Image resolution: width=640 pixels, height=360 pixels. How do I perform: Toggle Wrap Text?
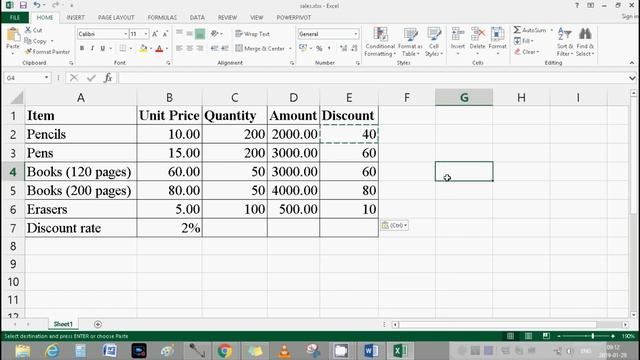pyautogui.click(x=252, y=34)
